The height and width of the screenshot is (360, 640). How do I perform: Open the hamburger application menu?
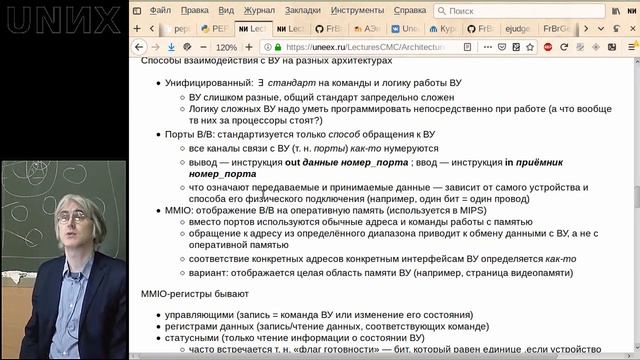tap(632, 47)
